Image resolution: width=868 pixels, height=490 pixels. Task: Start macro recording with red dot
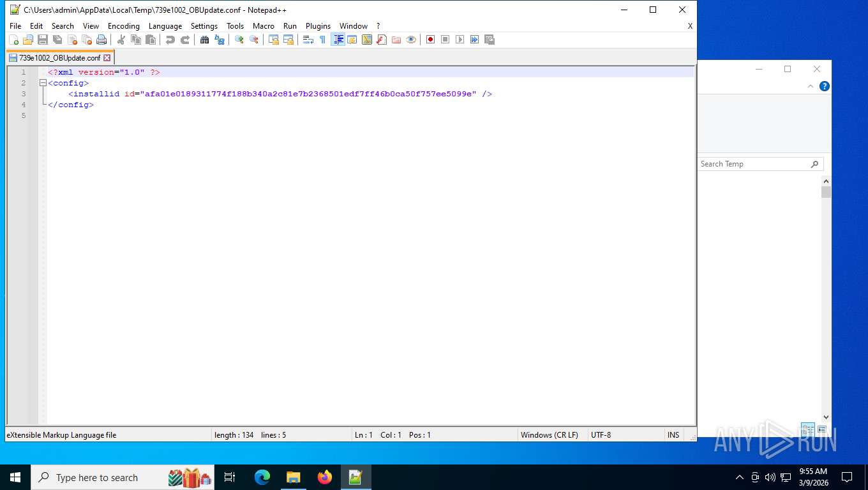point(431,40)
